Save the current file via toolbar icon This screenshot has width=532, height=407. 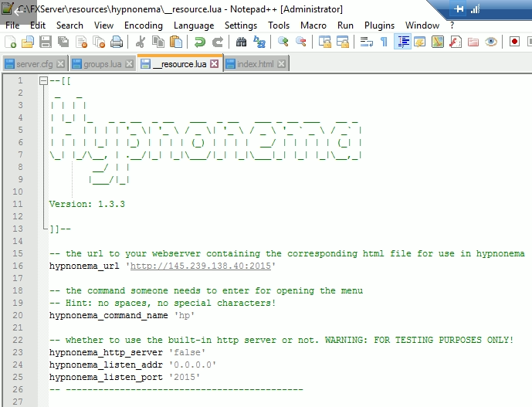(46, 42)
